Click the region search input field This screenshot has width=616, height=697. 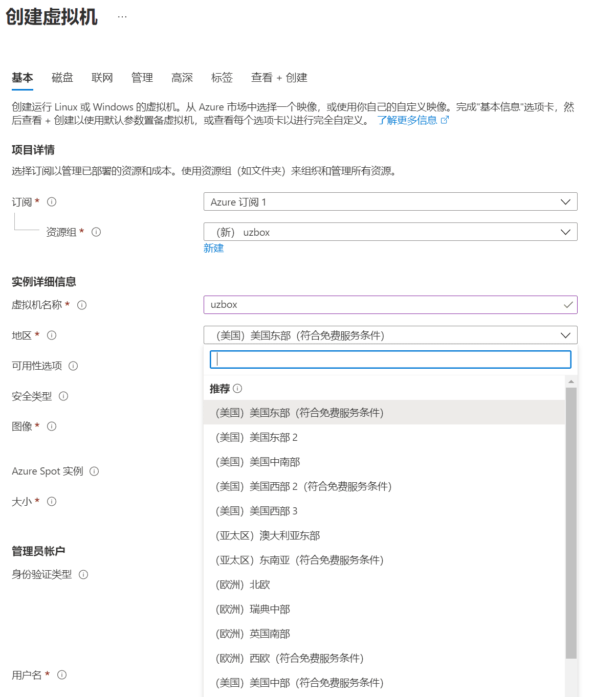(390, 359)
